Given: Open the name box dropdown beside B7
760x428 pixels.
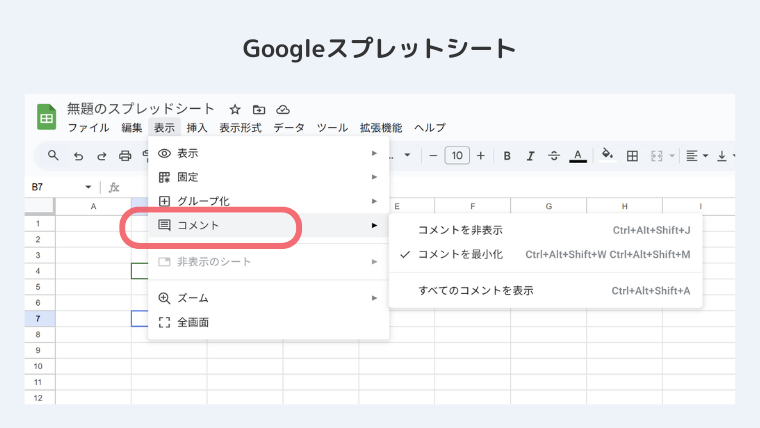Looking at the screenshot, I should (x=88, y=187).
